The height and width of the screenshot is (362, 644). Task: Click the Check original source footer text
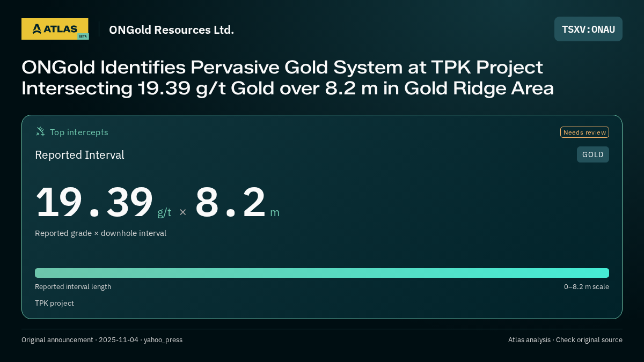(x=589, y=340)
